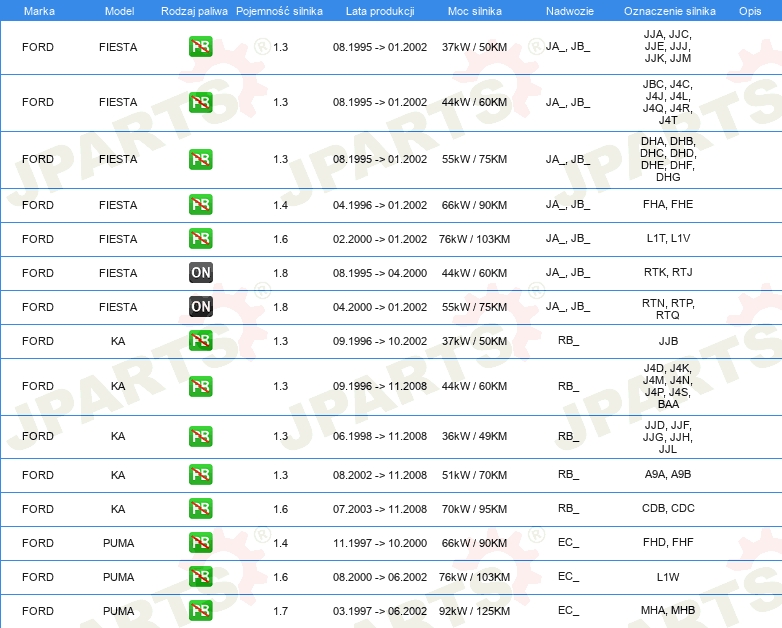Screen dimensions: 782x628
Task: Click the L1W engine code cell
Action: [668, 577]
